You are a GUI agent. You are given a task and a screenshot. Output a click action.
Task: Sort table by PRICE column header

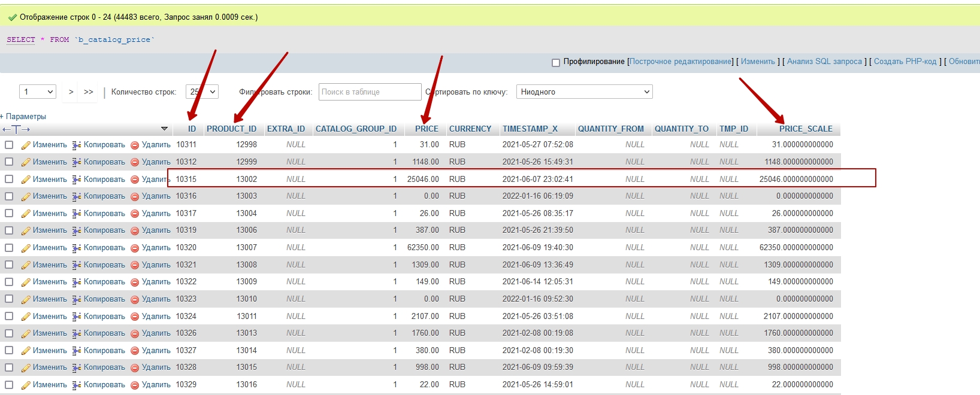427,129
